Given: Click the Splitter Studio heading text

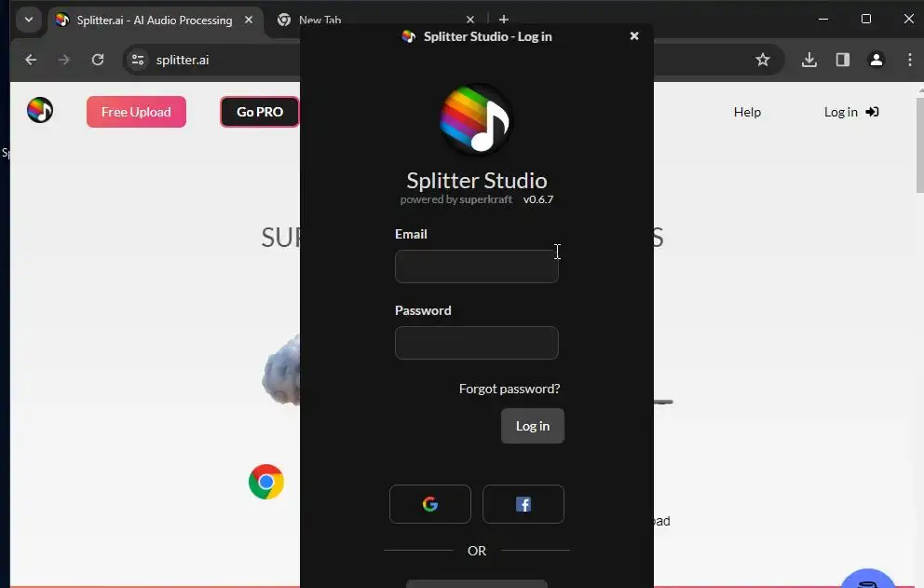Looking at the screenshot, I should coord(477,181).
